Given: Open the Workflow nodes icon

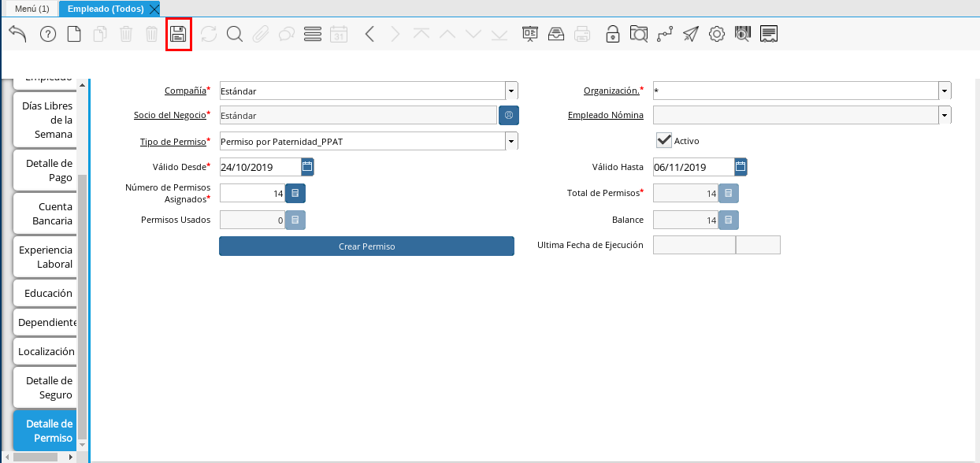Looking at the screenshot, I should tap(664, 34).
